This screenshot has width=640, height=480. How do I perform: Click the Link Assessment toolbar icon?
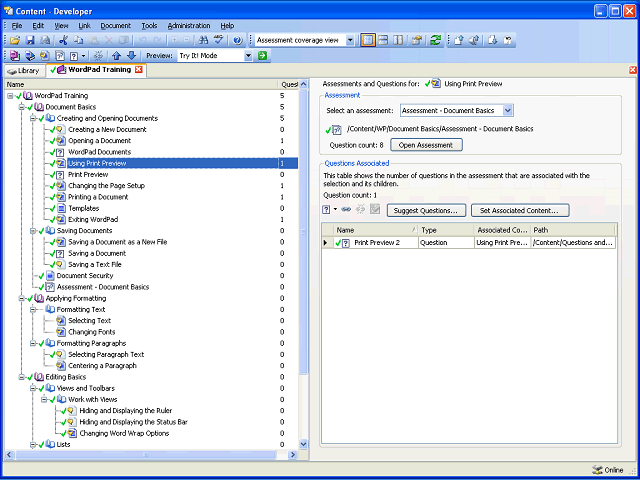tap(60, 56)
